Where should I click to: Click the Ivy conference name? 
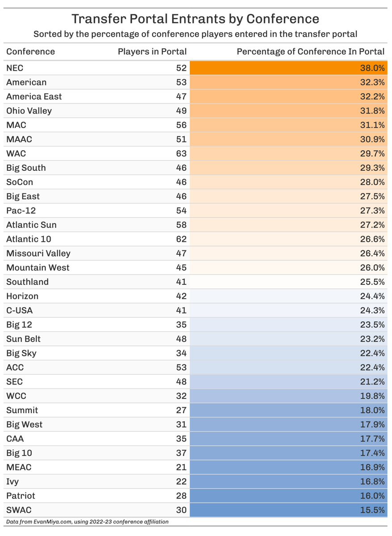click(x=13, y=481)
